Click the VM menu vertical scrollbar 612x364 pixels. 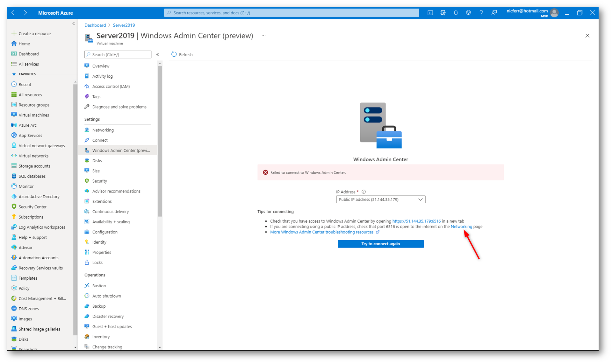(x=160, y=141)
